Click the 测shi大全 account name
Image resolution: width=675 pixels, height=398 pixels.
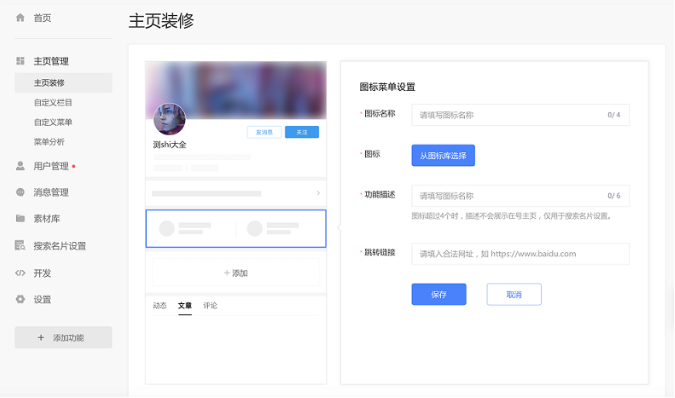point(170,145)
